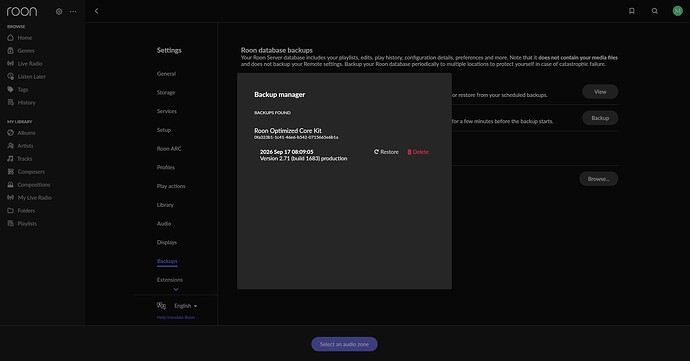Click the Roon logo
Viewport: 690px width, 361px height.
[x=22, y=11]
